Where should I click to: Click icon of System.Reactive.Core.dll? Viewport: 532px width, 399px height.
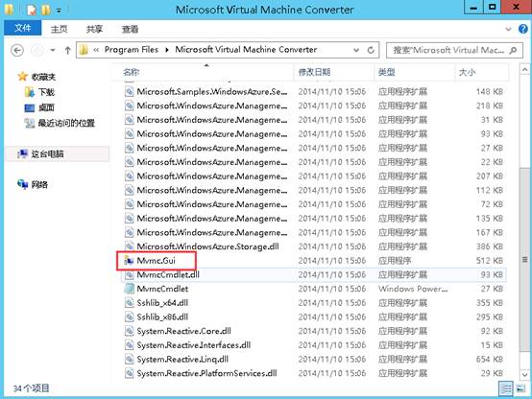click(129, 331)
